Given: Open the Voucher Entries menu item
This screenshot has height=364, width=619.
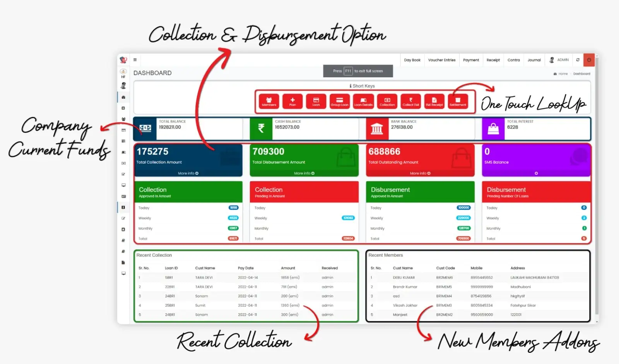Looking at the screenshot, I should tap(441, 60).
